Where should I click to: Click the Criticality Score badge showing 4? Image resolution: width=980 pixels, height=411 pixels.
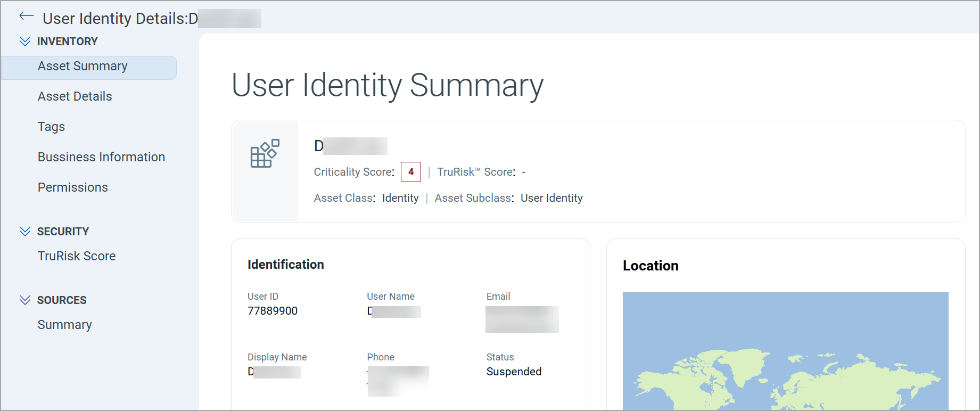(410, 172)
